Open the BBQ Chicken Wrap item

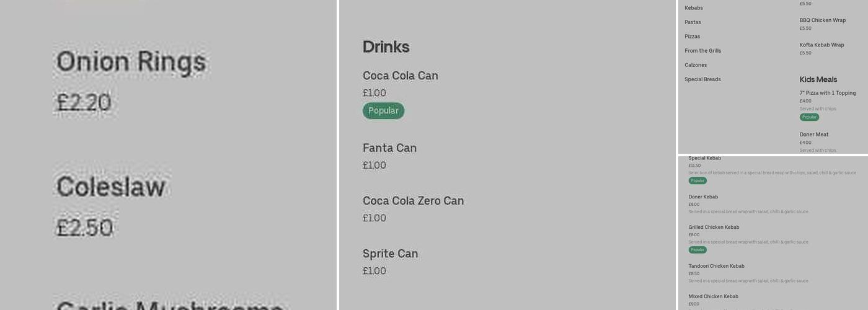tap(822, 20)
